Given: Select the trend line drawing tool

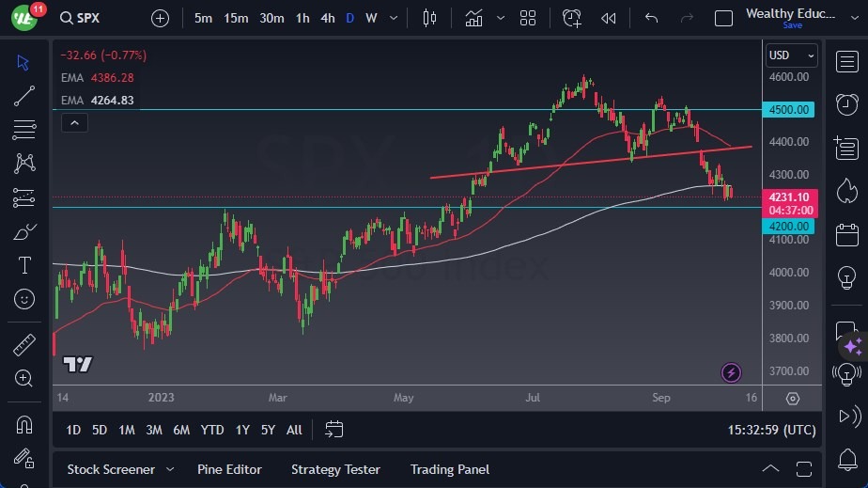Looking at the screenshot, I should coord(24,95).
